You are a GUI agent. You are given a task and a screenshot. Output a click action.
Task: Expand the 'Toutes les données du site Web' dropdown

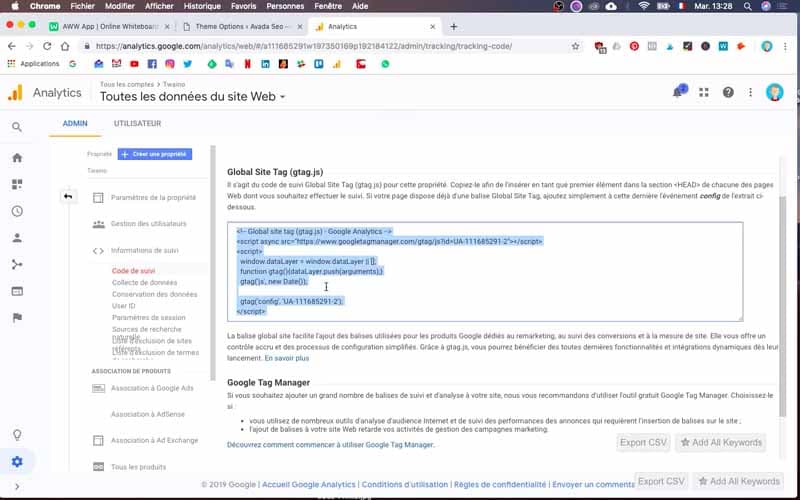193,96
